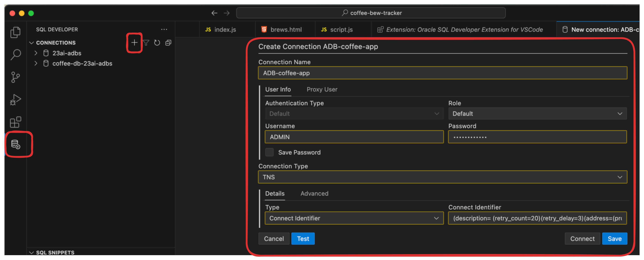Viewport: 644px width, 260px height.
Task: Open the Role dropdown
Action: [537, 114]
